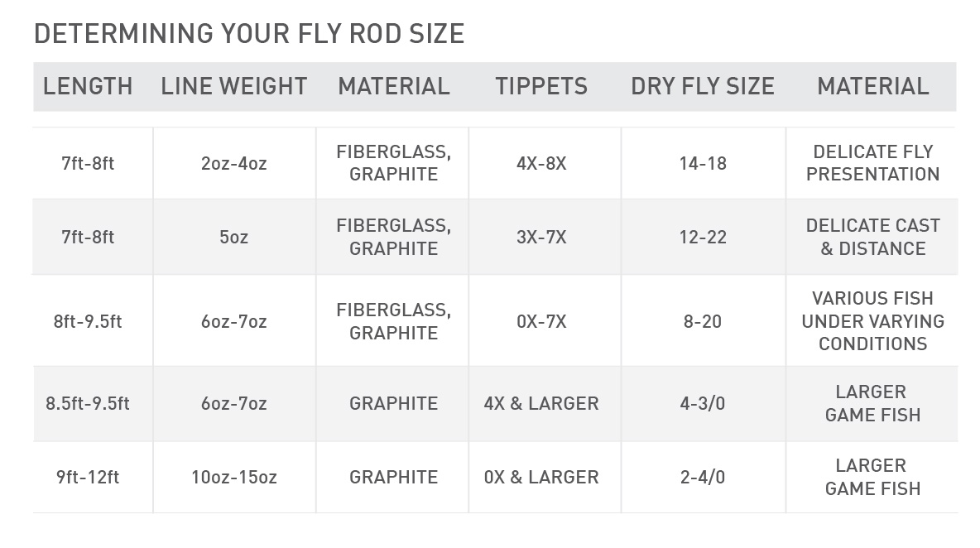Select the 12-22 dry fly size cell
Image resolution: width=980 pixels, height=548 pixels.
coord(703,237)
